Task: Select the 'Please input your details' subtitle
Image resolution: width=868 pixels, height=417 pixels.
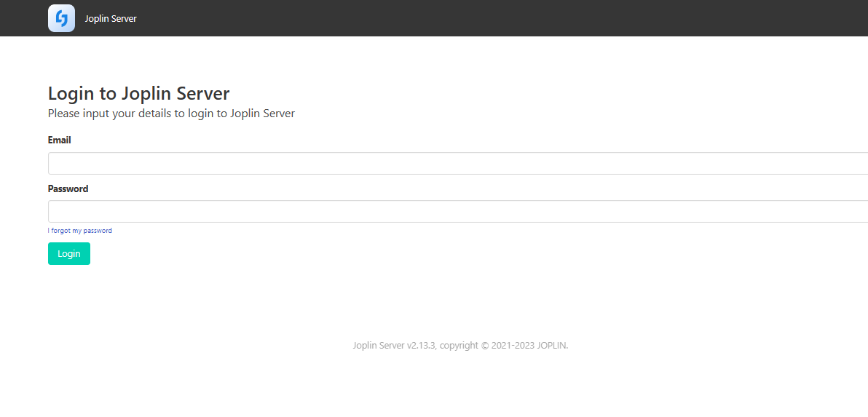Action: point(172,114)
